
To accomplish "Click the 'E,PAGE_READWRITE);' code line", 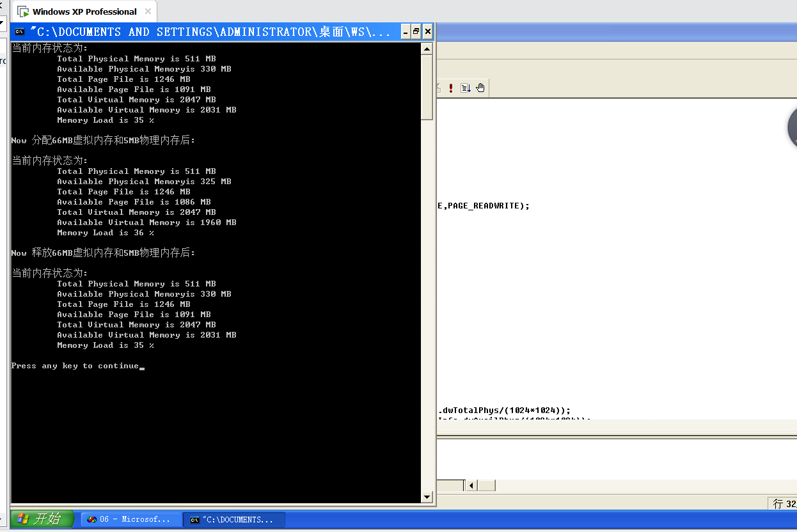I will [x=484, y=206].
